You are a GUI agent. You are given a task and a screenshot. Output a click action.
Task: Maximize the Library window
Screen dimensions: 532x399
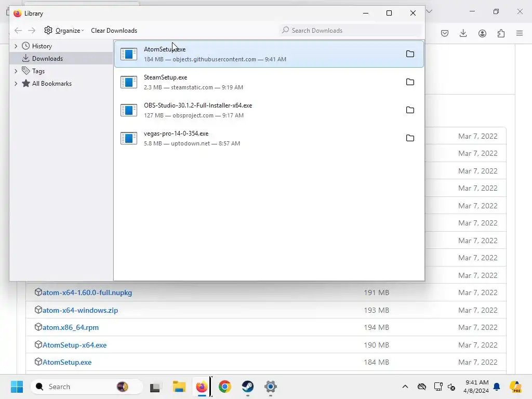coord(389,13)
